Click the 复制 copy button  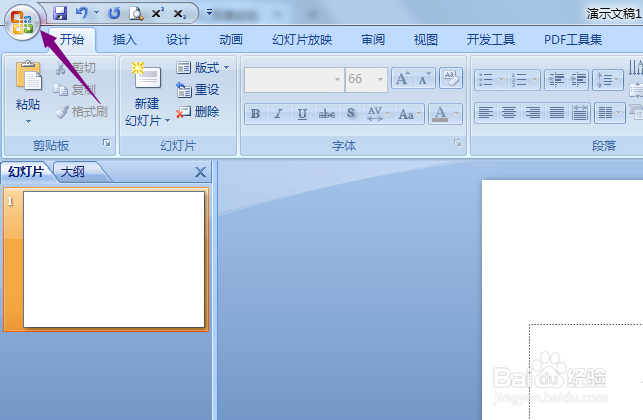tap(75, 89)
